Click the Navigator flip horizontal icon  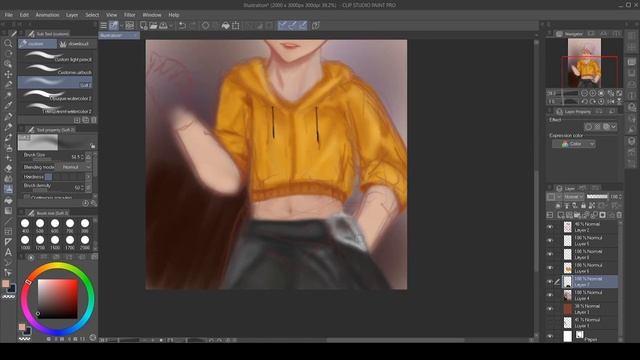[x=611, y=101]
